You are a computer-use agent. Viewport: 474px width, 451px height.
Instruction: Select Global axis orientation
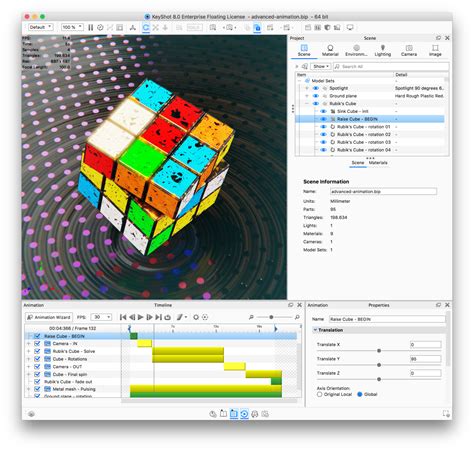click(x=360, y=394)
